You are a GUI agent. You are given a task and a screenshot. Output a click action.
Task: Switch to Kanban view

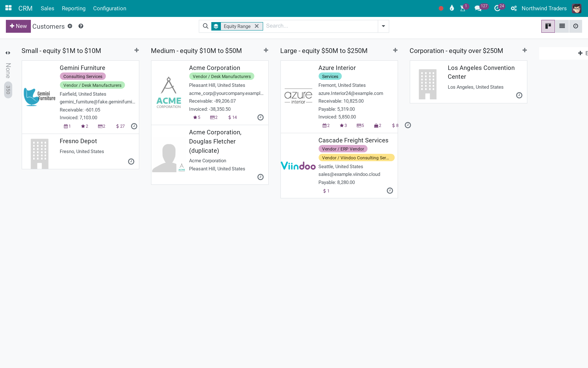pos(548,26)
